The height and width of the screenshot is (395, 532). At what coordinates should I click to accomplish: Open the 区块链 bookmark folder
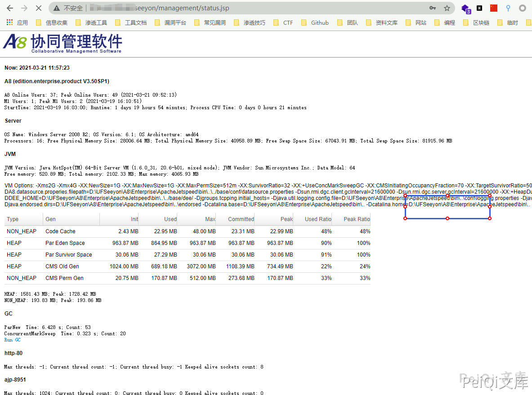[476, 23]
